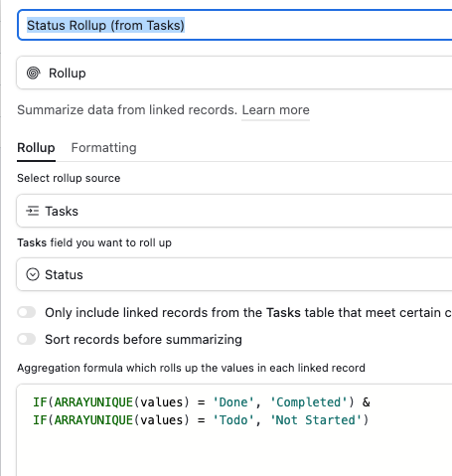Open the Tasks rollup source dropdown
The width and height of the screenshot is (452, 476).
(234, 211)
